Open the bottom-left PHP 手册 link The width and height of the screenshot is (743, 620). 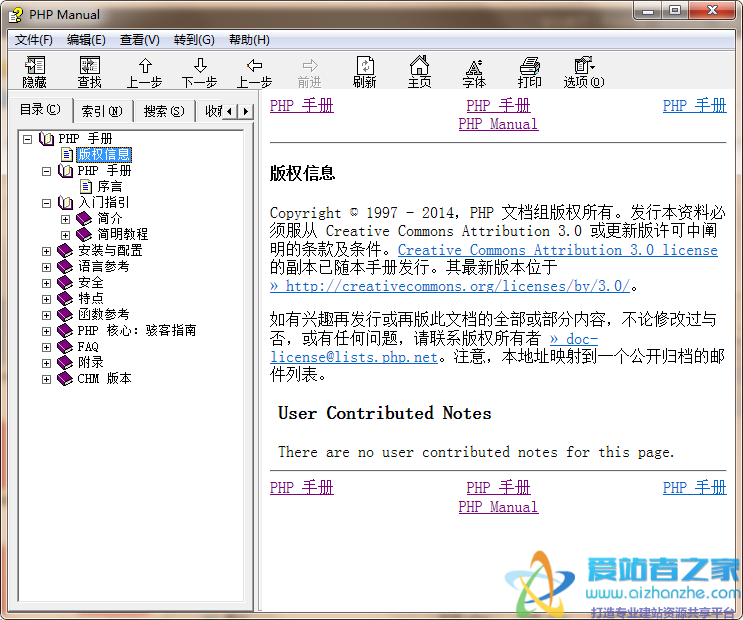pyautogui.click(x=302, y=488)
